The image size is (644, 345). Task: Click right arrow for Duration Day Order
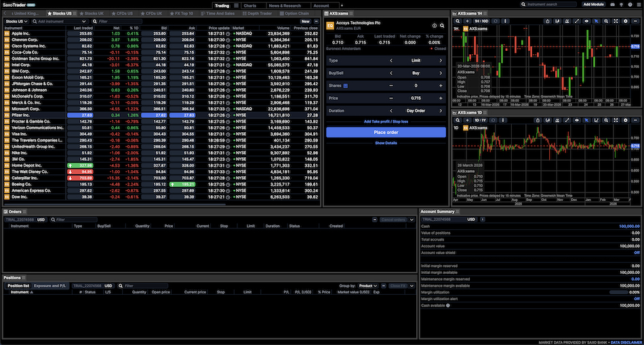(441, 110)
